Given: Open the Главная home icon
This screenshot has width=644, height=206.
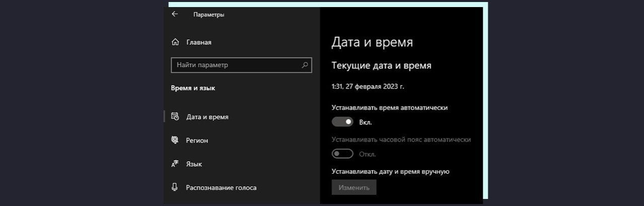Looking at the screenshot, I should [x=175, y=42].
